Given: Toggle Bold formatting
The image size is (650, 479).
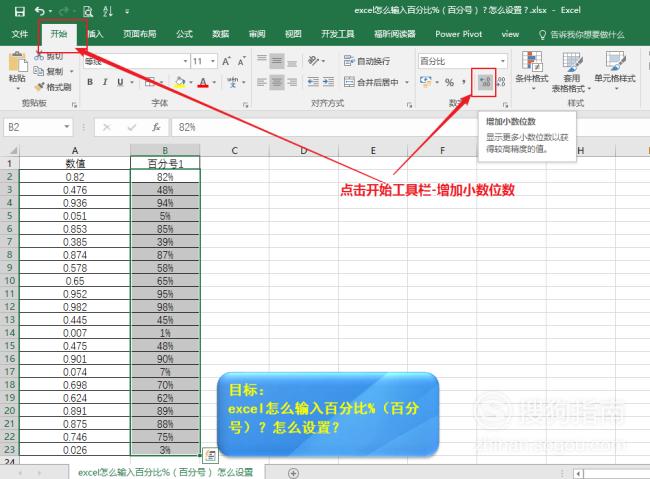Looking at the screenshot, I should (90, 82).
